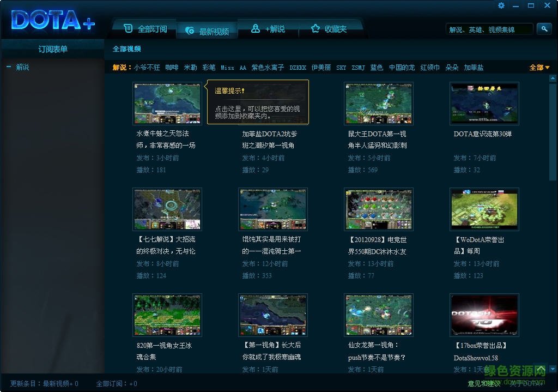Click the search input field

489,28
